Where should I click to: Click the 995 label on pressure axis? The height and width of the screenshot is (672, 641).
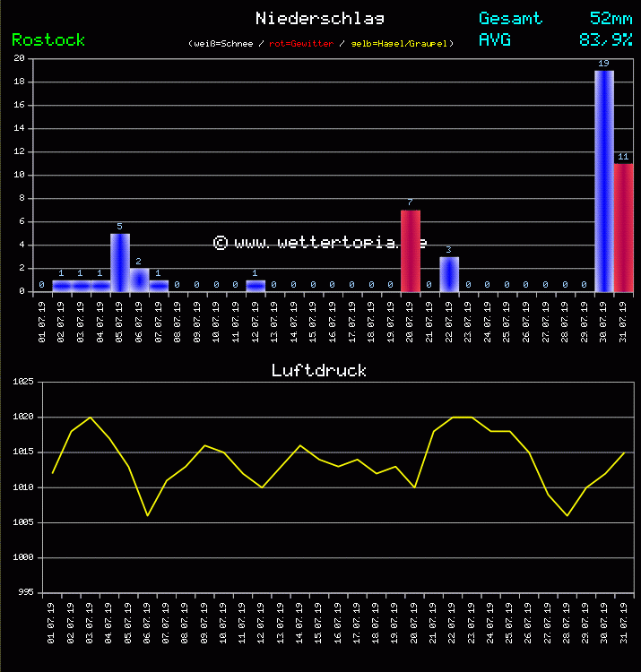pos(24,593)
